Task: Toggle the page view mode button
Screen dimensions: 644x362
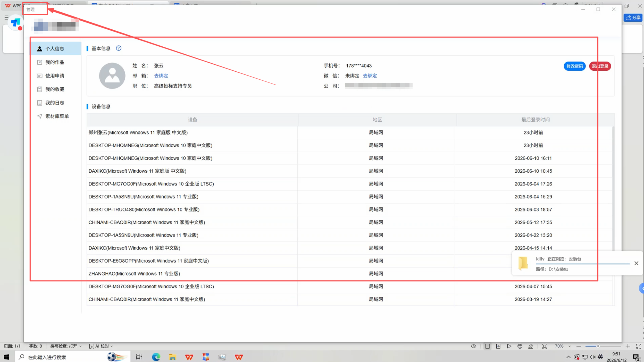Action: (x=487, y=346)
